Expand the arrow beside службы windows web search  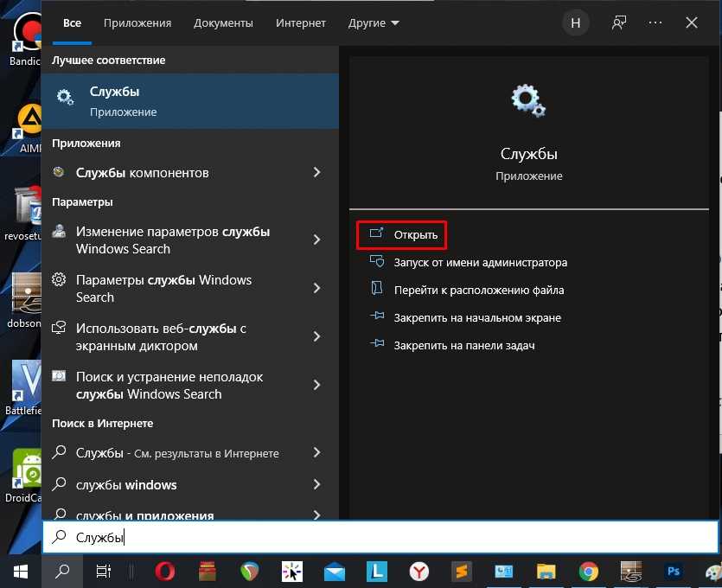coord(317,484)
